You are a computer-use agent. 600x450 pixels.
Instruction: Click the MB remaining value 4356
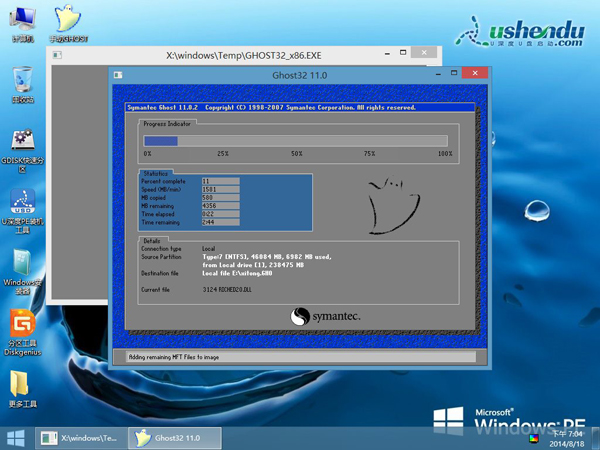click(221, 206)
